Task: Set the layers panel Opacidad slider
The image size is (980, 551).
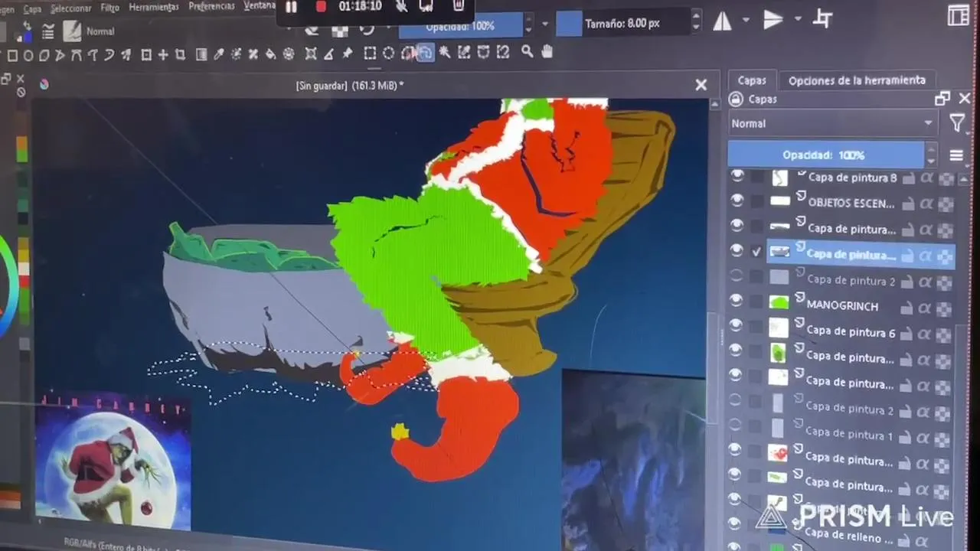Action: pos(826,155)
